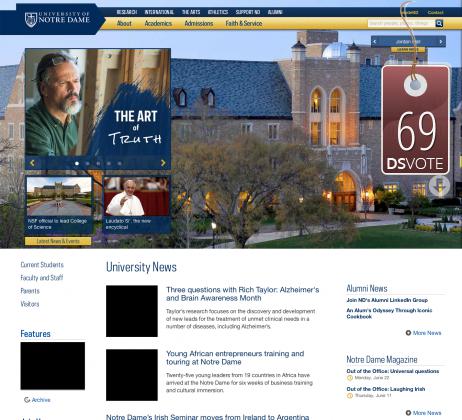This screenshot has width=462, height=420.
Task: Select the fifth carousel dot
Action: [x=119, y=163]
